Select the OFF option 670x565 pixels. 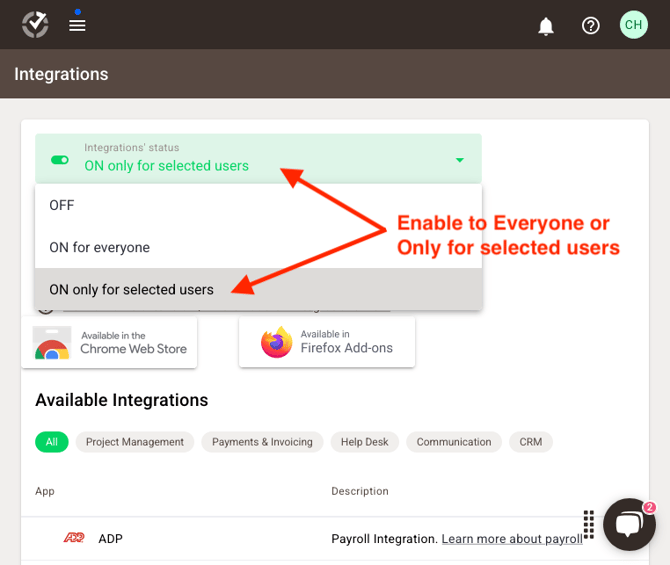point(258,205)
